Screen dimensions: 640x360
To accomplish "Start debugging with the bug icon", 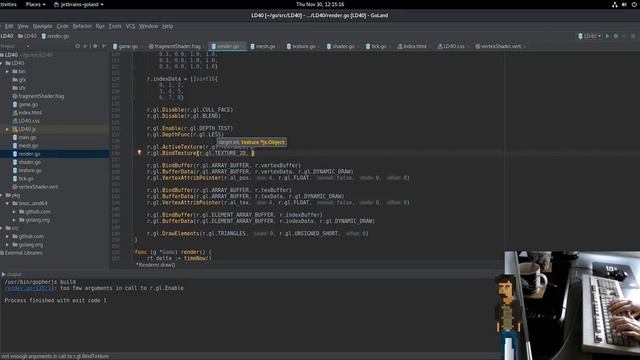I will [616, 36].
